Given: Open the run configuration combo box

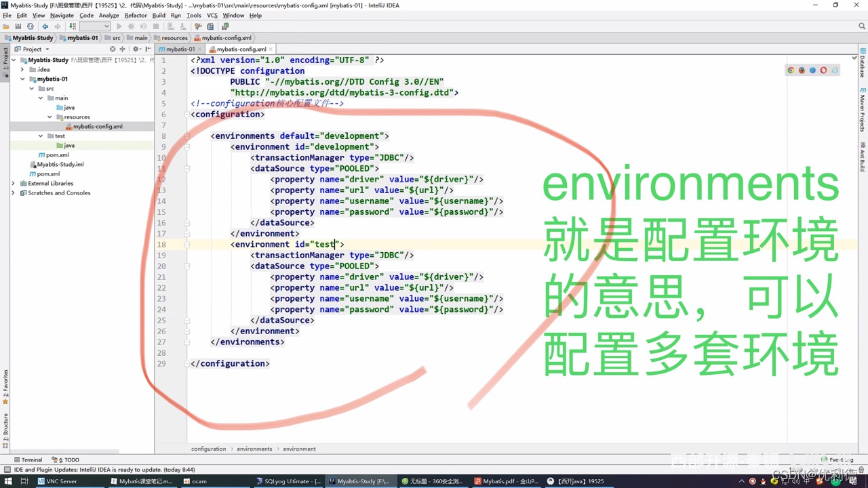Looking at the screenshot, I should tap(95, 26).
